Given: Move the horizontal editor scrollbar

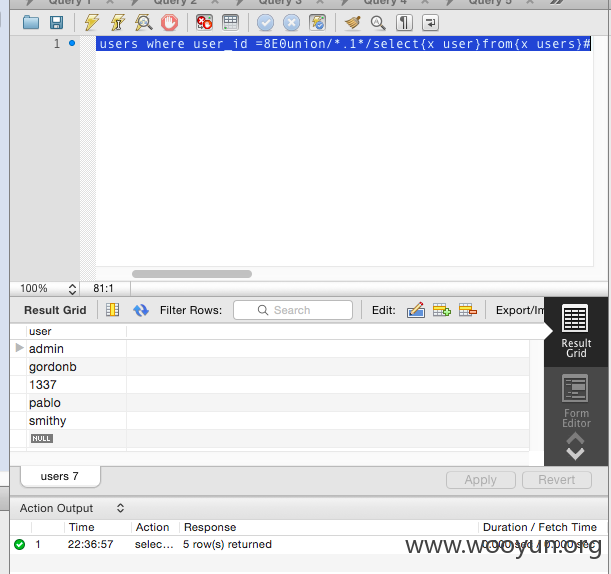Looking at the screenshot, I should point(192,274).
